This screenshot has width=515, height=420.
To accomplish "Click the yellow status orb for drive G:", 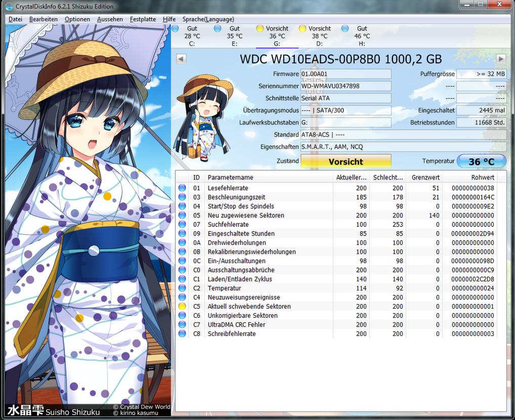I will pyautogui.click(x=260, y=28).
